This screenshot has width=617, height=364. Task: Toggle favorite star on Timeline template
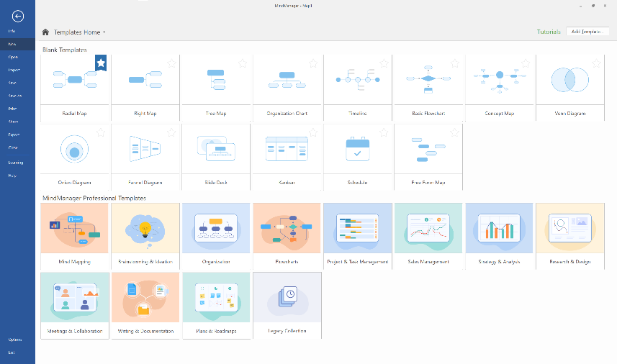pos(383,63)
